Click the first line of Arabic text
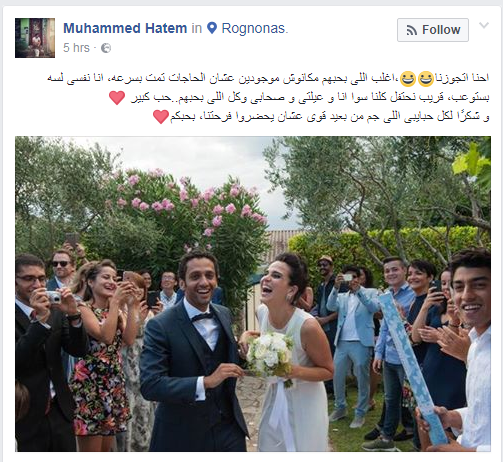 (268, 78)
